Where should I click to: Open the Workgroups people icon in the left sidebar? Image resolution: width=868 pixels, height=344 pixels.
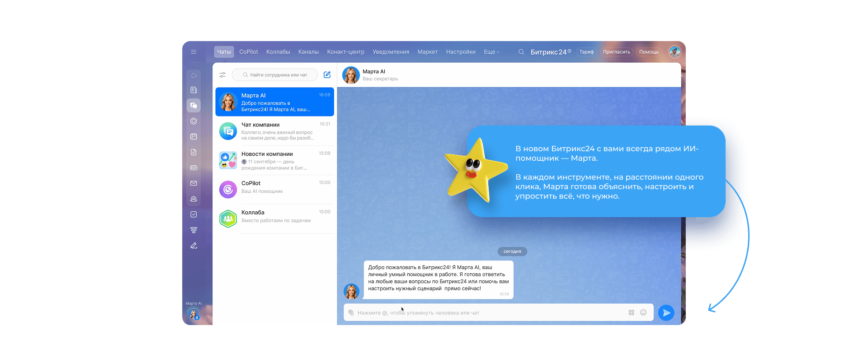[193, 199]
